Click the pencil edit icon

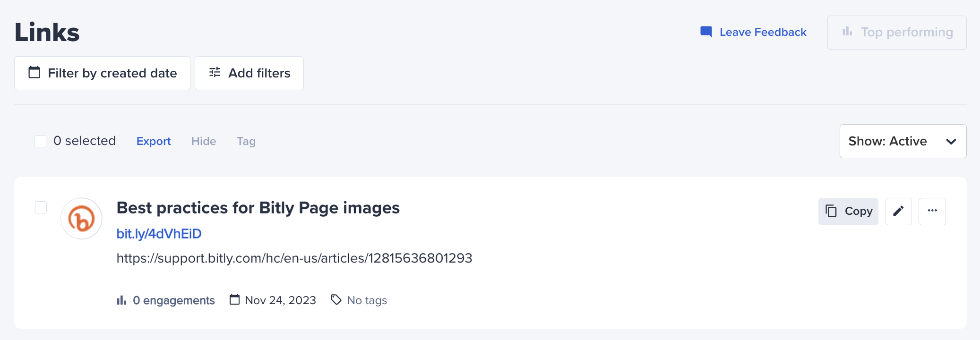tap(898, 211)
